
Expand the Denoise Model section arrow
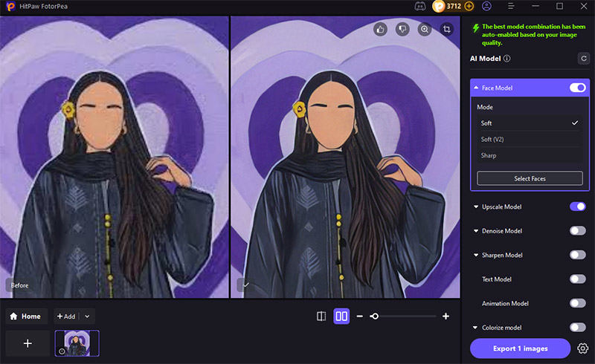click(x=476, y=231)
